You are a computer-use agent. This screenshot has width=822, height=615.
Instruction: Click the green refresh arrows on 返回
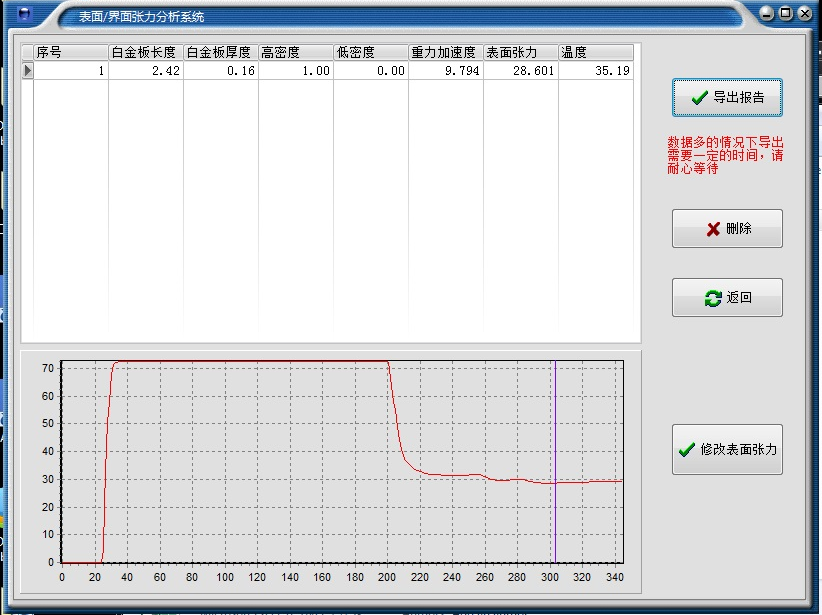click(712, 298)
